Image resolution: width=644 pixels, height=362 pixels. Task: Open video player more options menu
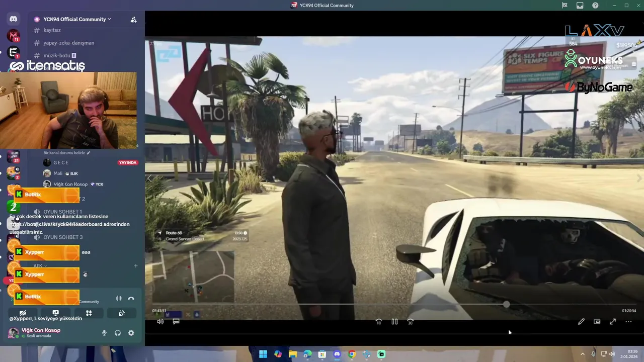pyautogui.click(x=628, y=322)
